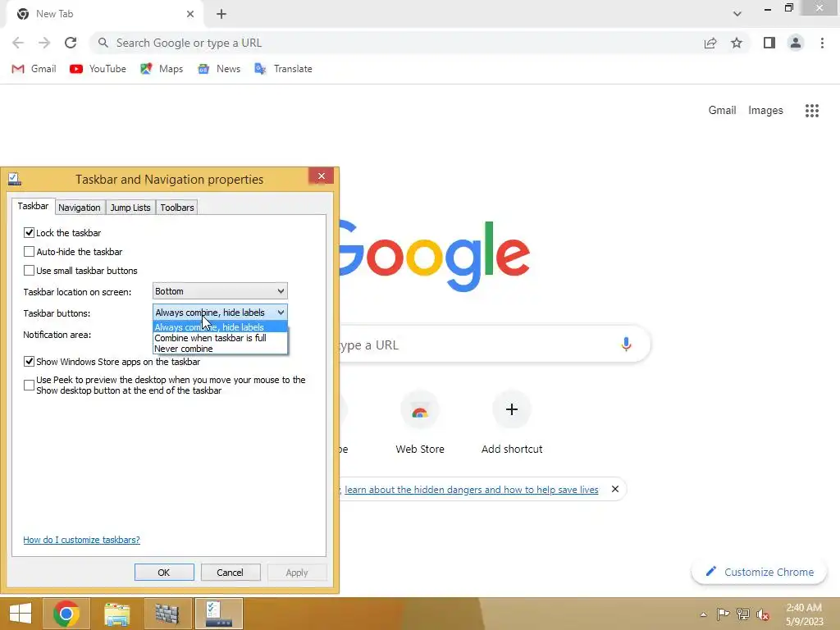Open the firewall app on taskbar
Viewport: 840px width, 630px height.
167,614
